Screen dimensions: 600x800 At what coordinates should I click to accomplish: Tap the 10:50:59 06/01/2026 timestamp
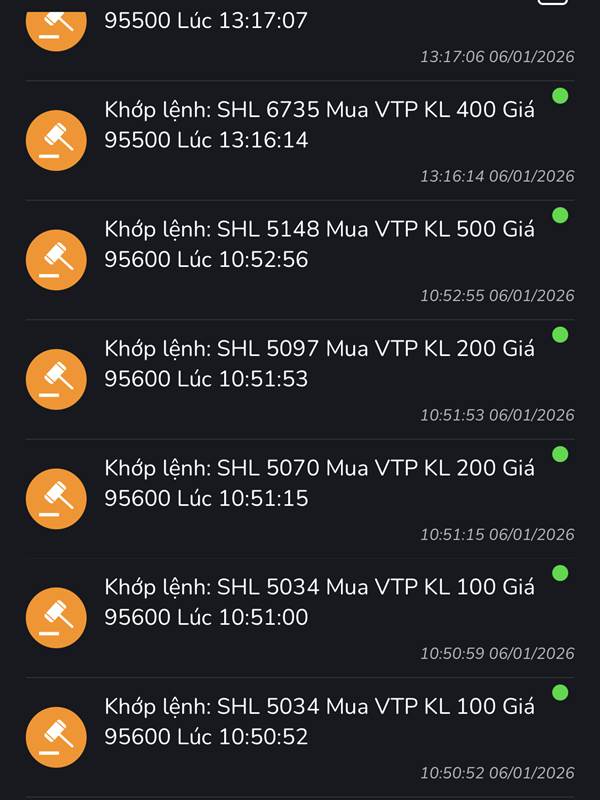tap(497, 654)
